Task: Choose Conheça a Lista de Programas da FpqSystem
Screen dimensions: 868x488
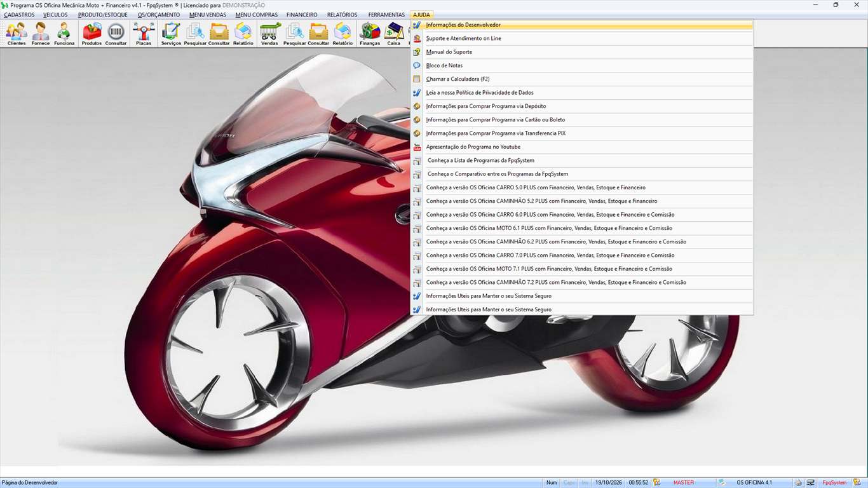Action: pyautogui.click(x=582, y=160)
